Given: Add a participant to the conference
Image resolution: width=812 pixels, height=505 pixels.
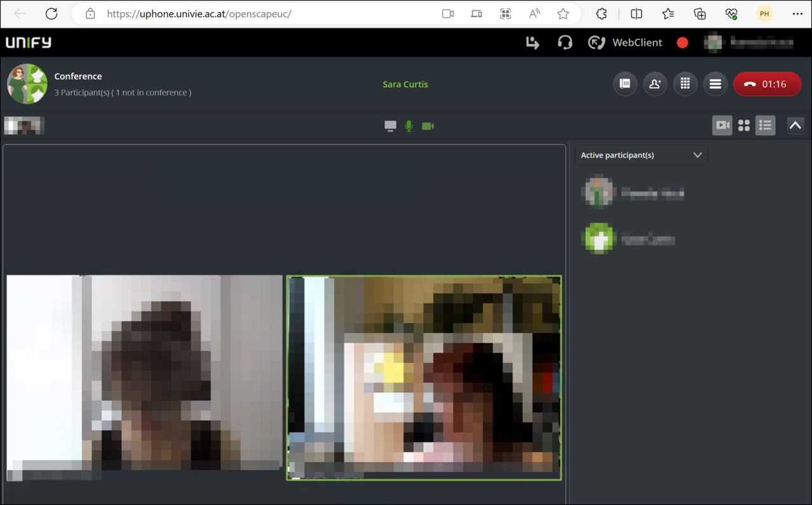Looking at the screenshot, I should click(655, 84).
